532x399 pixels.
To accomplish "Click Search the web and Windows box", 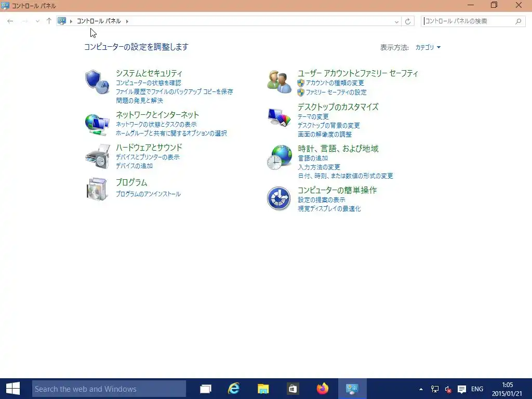I will click(109, 389).
